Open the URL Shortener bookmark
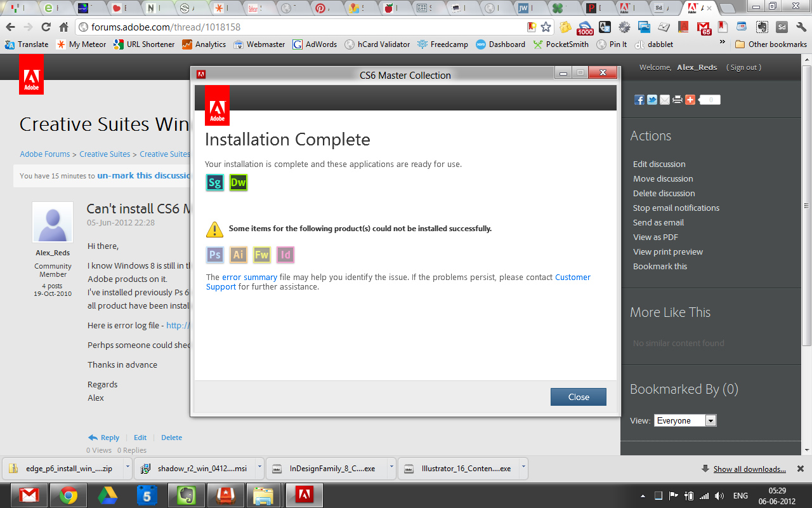 [144, 44]
